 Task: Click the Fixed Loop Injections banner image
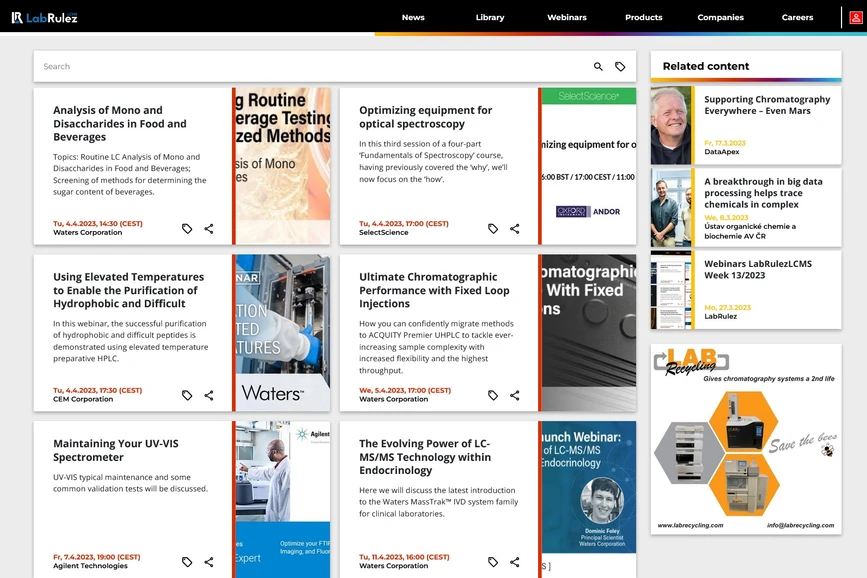pyautogui.click(x=589, y=332)
